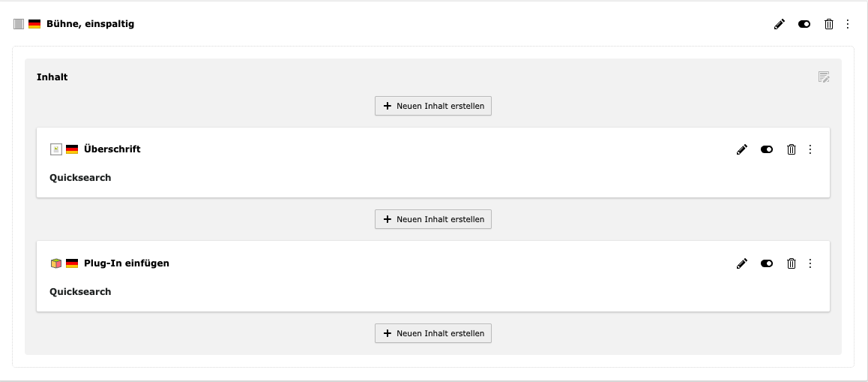Delete the Bühne, einspaltig container
This screenshot has height=382, width=868.
[829, 24]
